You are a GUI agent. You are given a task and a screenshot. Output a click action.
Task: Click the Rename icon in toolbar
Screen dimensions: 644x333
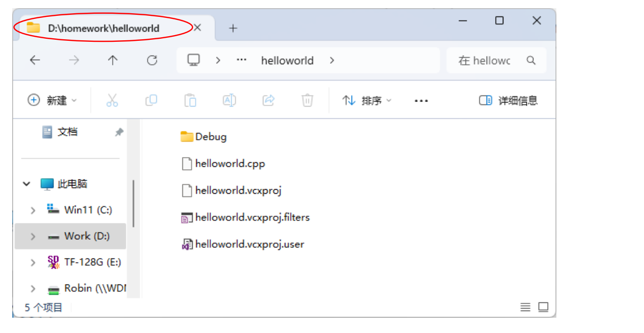[229, 100]
